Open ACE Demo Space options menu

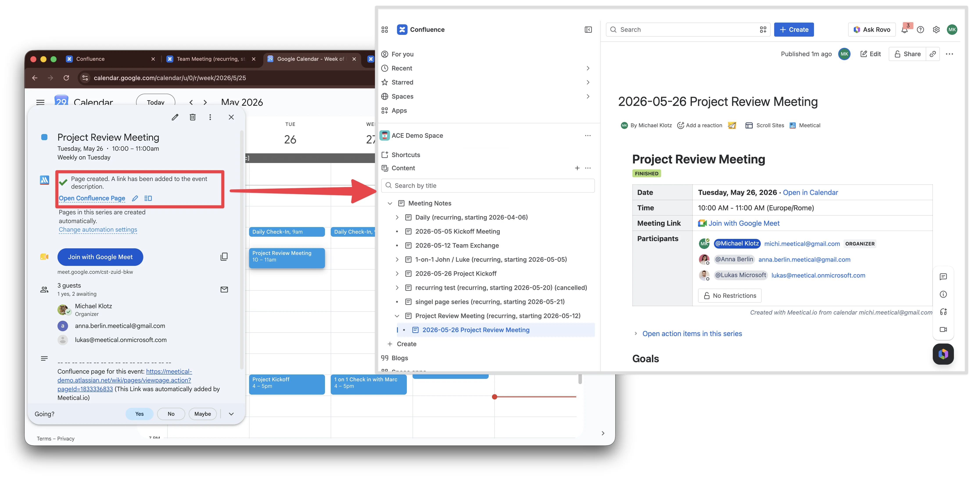(588, 135)
